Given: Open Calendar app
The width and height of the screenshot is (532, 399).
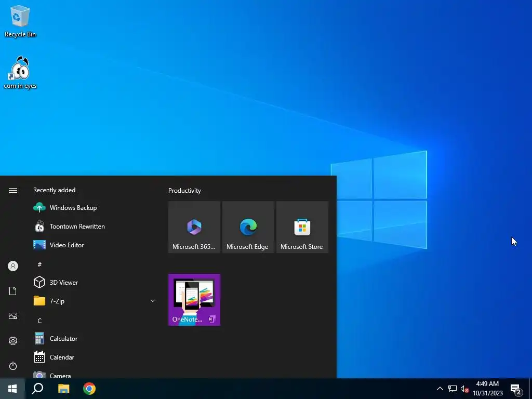Looking at the screenshot, I should 95,357.
